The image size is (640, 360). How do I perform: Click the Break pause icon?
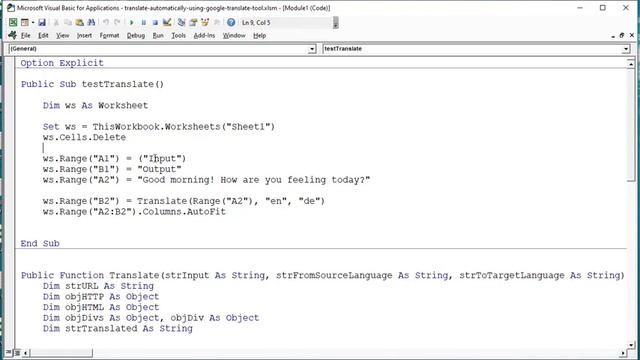(143, 22)
